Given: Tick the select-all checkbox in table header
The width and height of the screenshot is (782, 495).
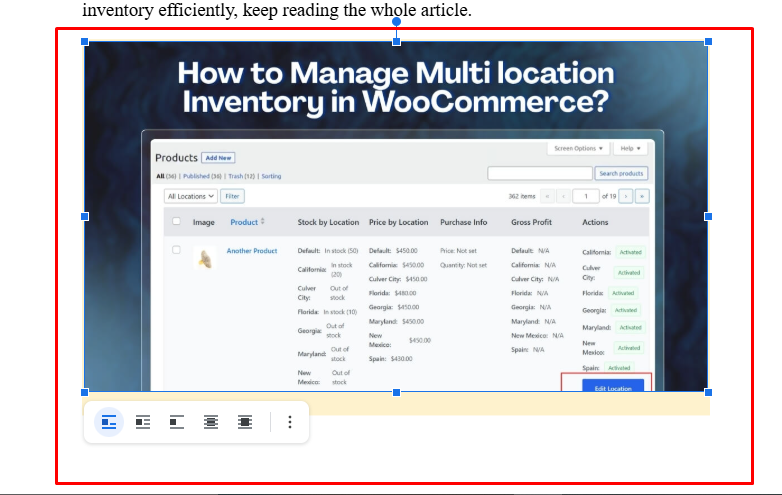Looking at the screenshot, I should (x=176, y=222).
